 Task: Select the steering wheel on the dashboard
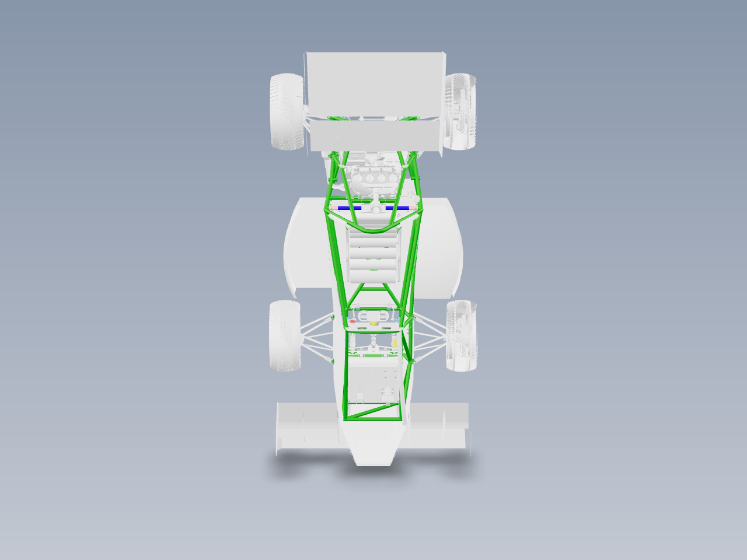pyautogui.click(x=374, y=317)
